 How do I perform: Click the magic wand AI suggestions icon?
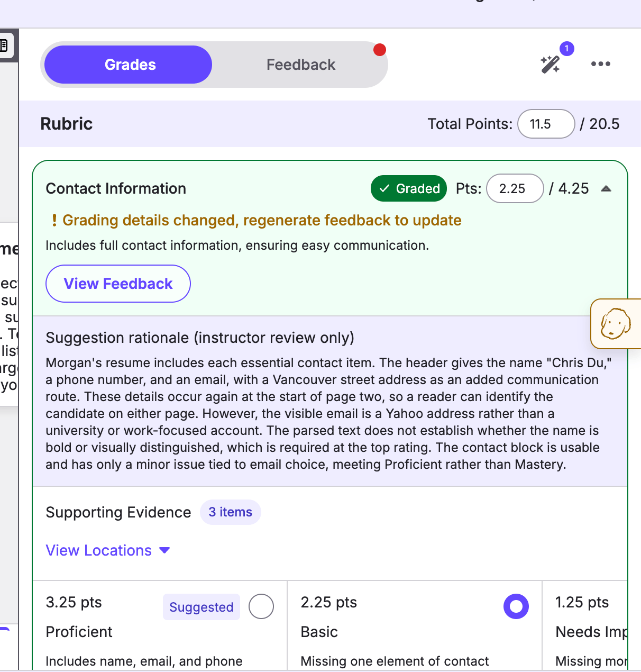coord(550,65)
